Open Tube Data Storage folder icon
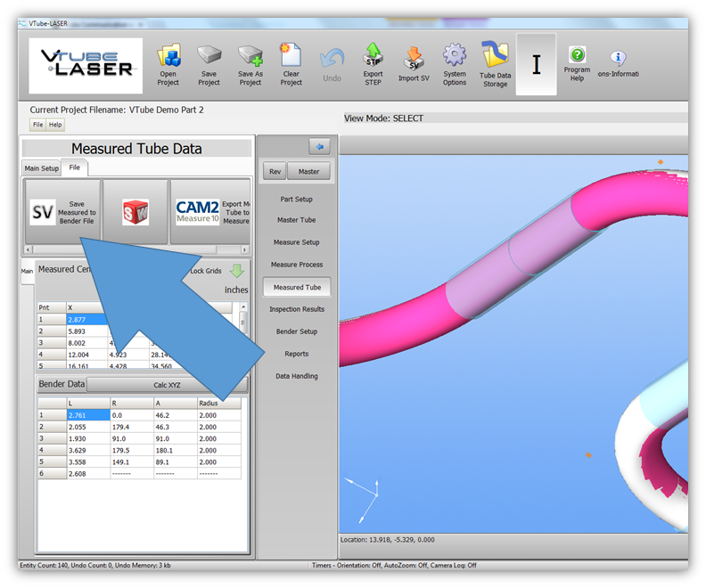706x588 pixels. 495,57
